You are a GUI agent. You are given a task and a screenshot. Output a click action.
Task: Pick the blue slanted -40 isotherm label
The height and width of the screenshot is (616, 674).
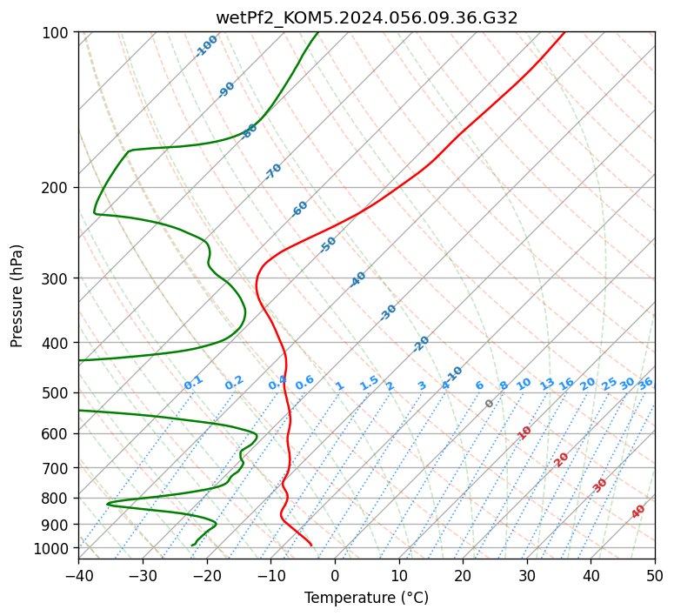(x=357, y=279)
